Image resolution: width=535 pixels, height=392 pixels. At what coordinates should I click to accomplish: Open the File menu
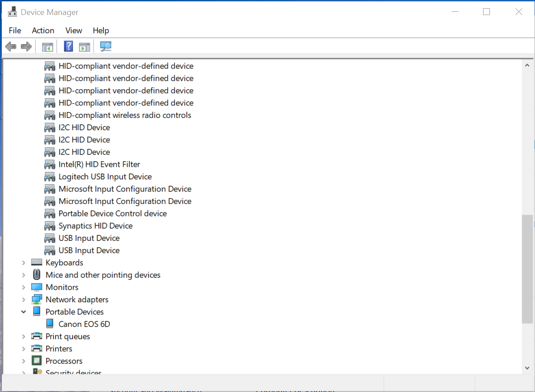(x=15, y=31)
